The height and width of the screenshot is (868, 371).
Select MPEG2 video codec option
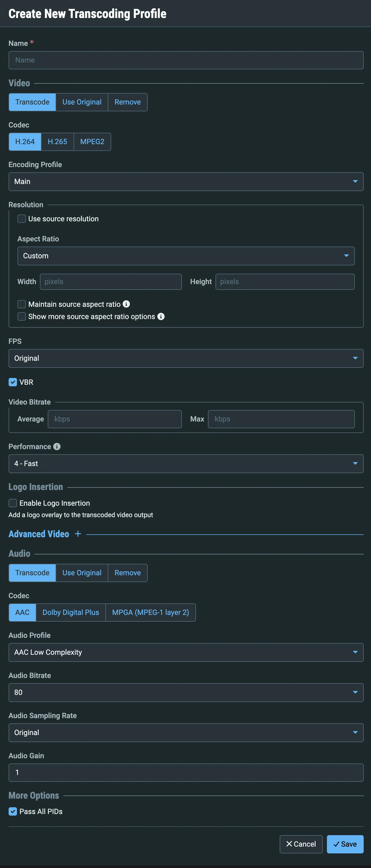(x=92, y=142)
